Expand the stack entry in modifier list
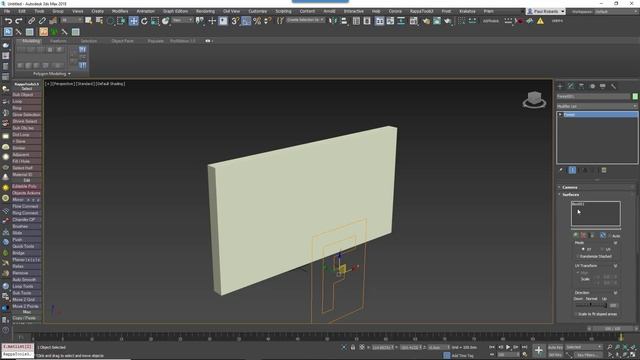The image size is (640, 360). coord(560,115)
